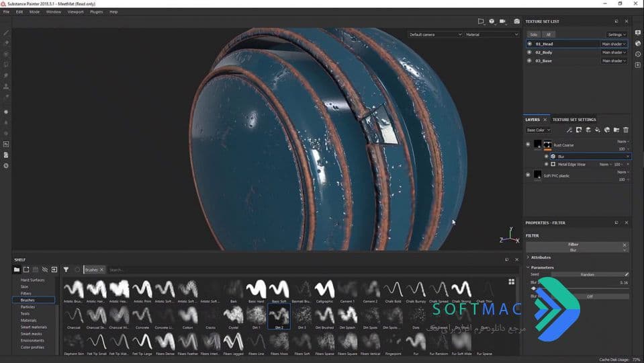Viewport: 644px width, 363px height.
Task: Open the Display settings dock icon
Action: point(638,32)
